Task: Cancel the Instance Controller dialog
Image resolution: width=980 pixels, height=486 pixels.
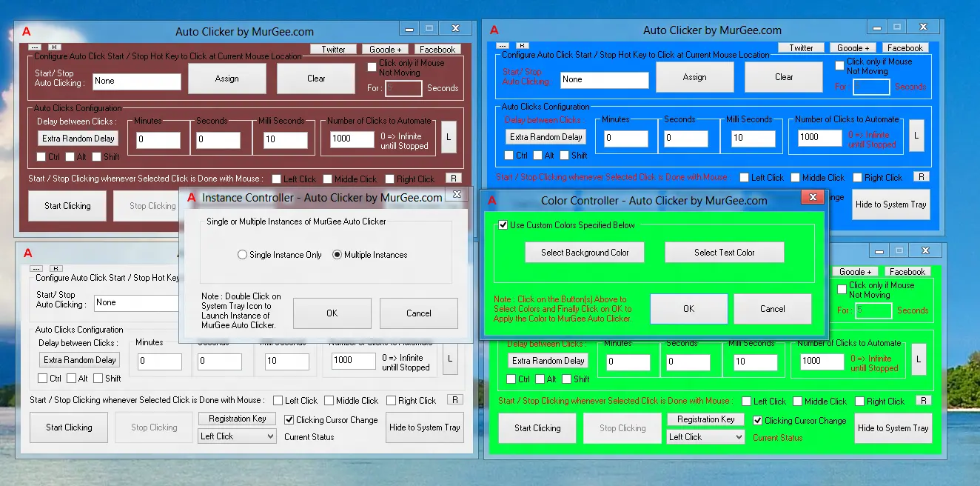Action: point(419,313)
